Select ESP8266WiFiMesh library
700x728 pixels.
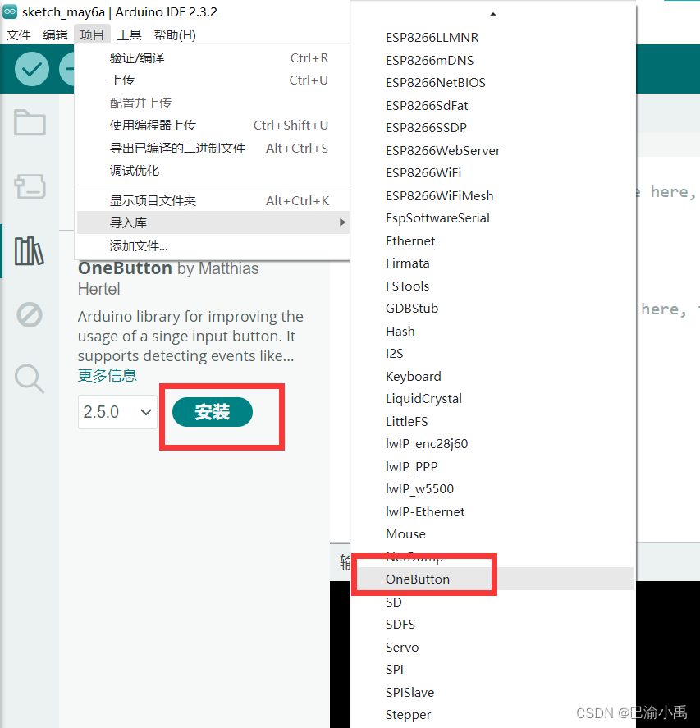pos(493,195)
